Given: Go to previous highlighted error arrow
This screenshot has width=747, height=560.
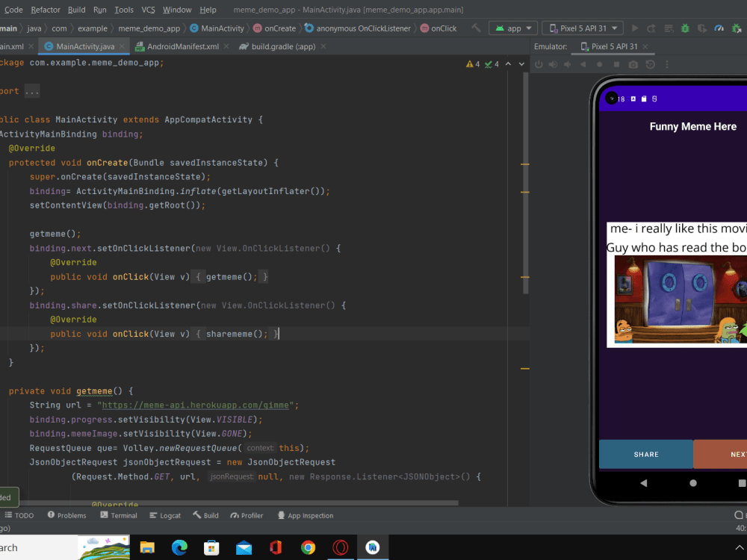Looking at the screenshot, I should [508, 63].
